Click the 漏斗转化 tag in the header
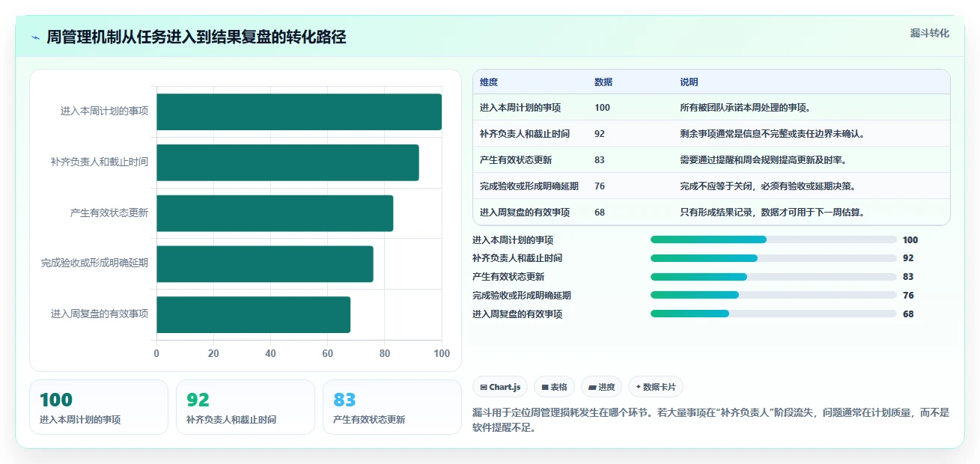The image size is (980, 464). click(x=930, y=33)
